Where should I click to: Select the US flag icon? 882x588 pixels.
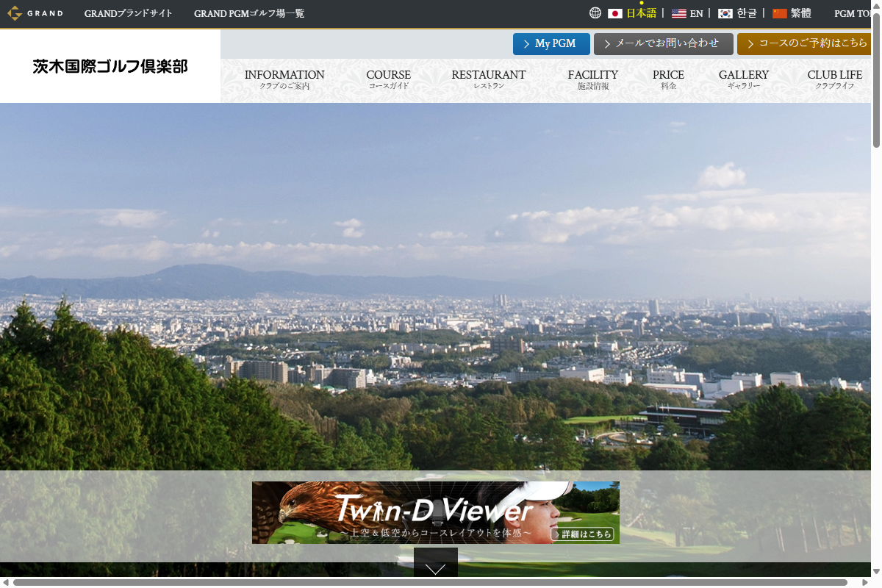point(679,13)
